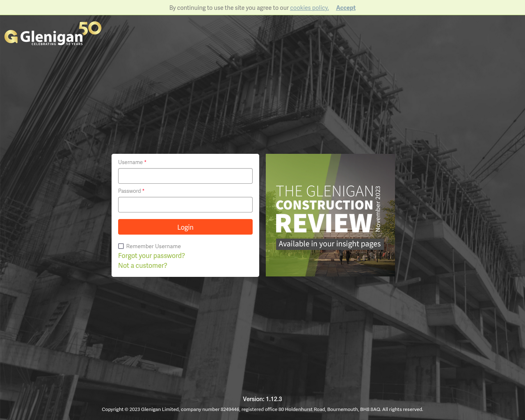The width and height of the screenshot is (525, 420).
Task: Click the Remember Username label text
Action: click(x=153, y=246)
